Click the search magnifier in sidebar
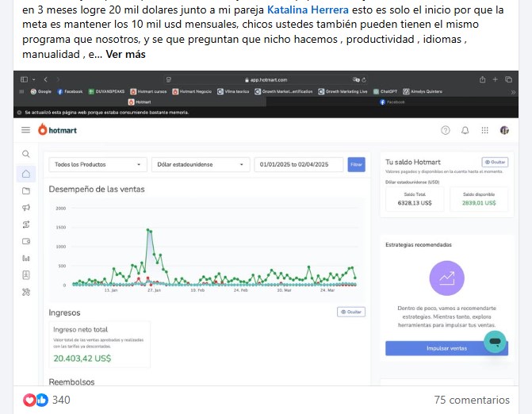Image resolution: width=532 pixels, height=414 pixels. [26, 154]
